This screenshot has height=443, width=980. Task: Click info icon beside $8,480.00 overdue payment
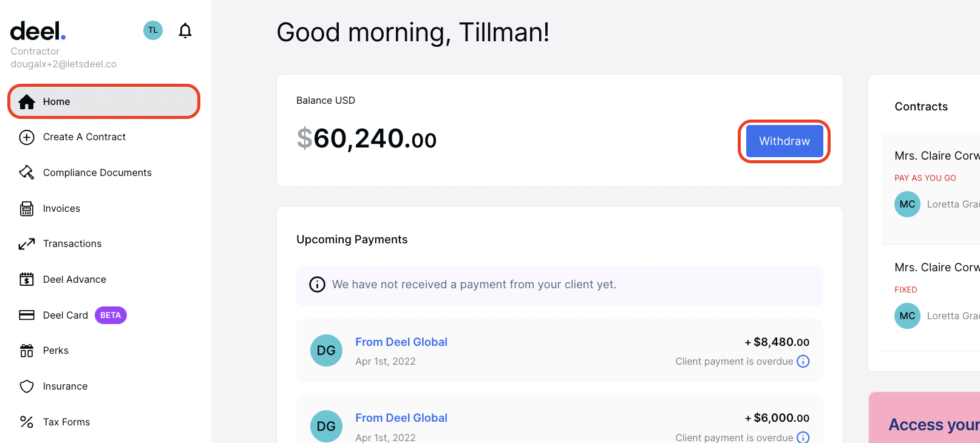click(x=803, y=362)
